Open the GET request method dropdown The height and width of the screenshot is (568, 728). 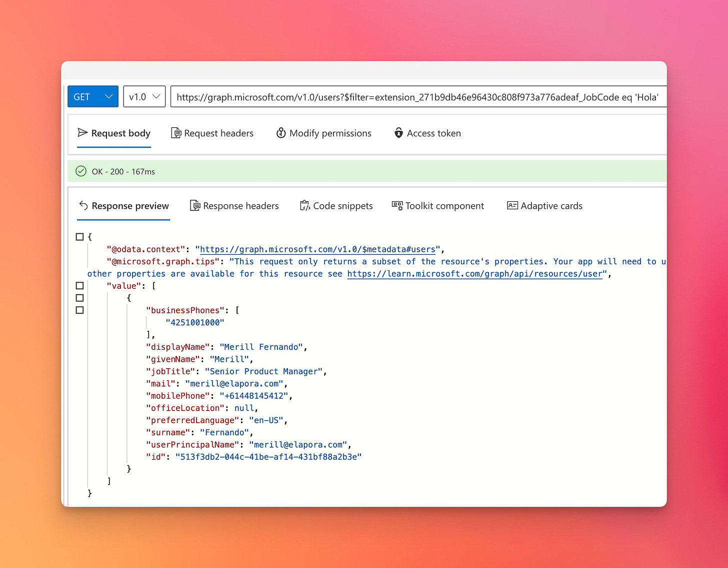tap(92, 96)
